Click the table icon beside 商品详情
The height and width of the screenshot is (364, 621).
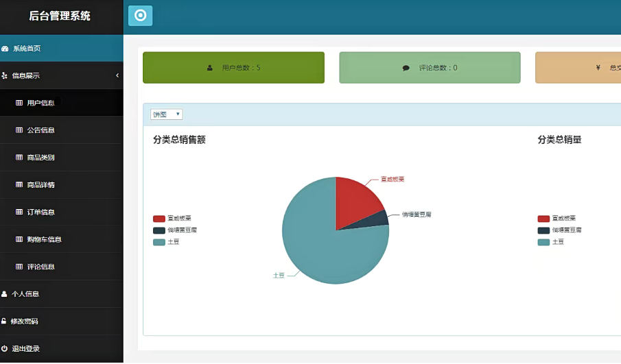coord(19,185)
